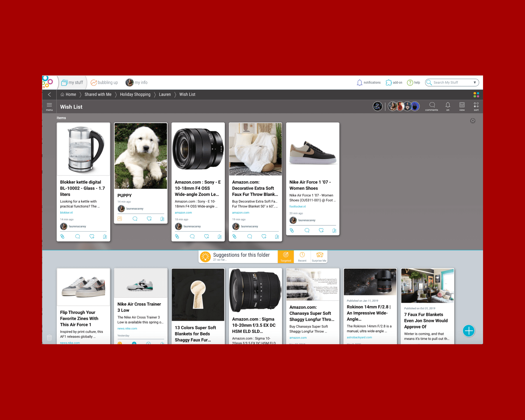
Task: Like the Nike Air Force 1 card
Action: 321,230
